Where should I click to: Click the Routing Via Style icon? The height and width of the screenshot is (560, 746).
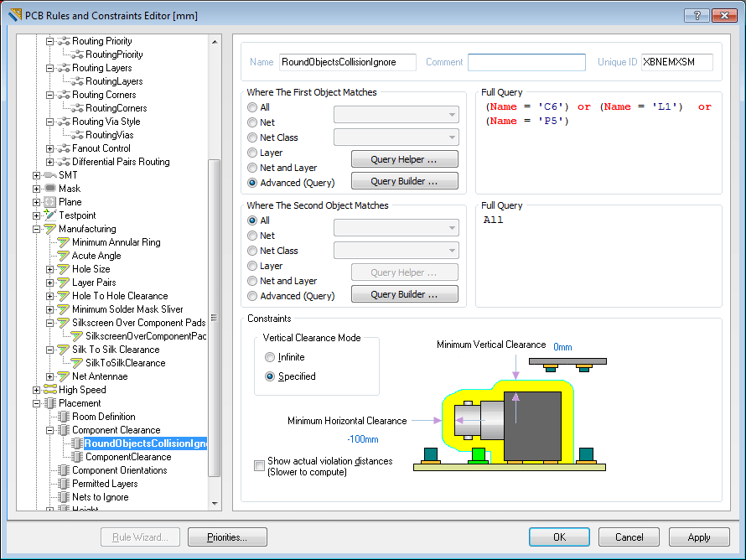coord(63,122)
